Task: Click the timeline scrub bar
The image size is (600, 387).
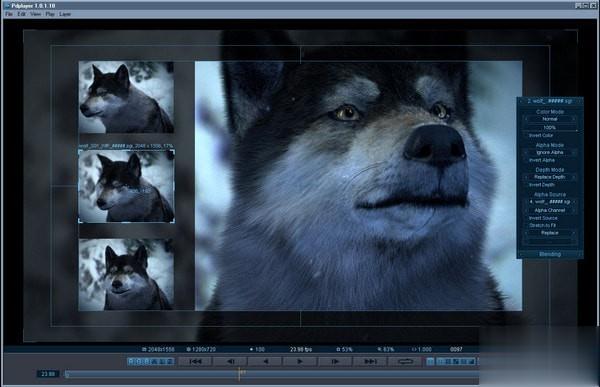Action: click(271, 374)
